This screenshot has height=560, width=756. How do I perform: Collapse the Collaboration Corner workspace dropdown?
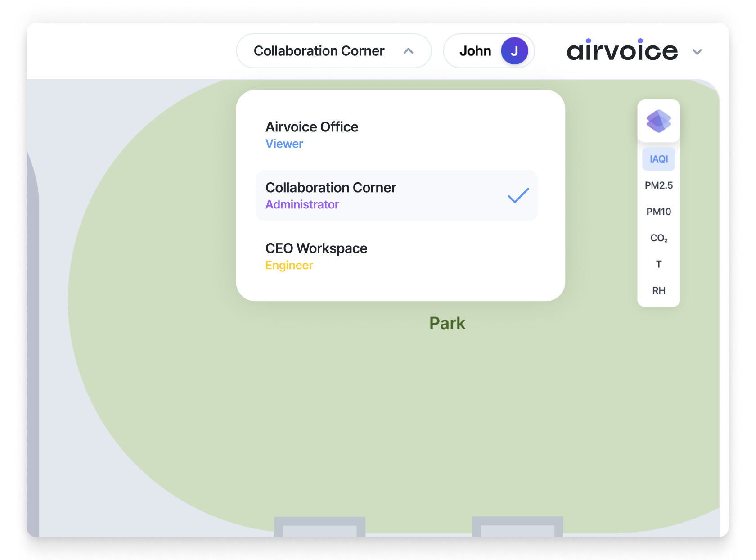333,51
